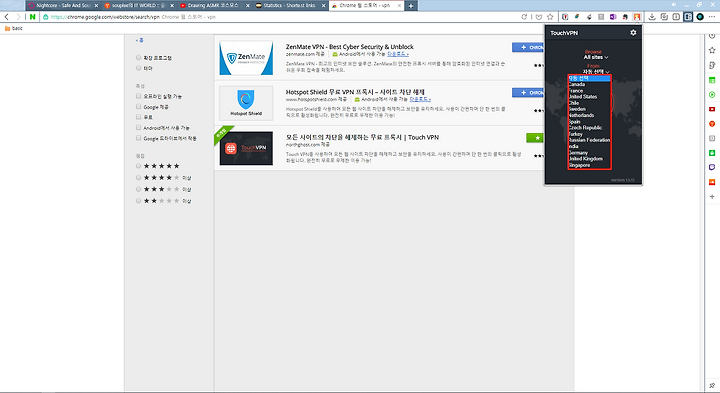720x393 pixels.
Task: Open TouchVPN settings gear
Action: tap(633, 33)
